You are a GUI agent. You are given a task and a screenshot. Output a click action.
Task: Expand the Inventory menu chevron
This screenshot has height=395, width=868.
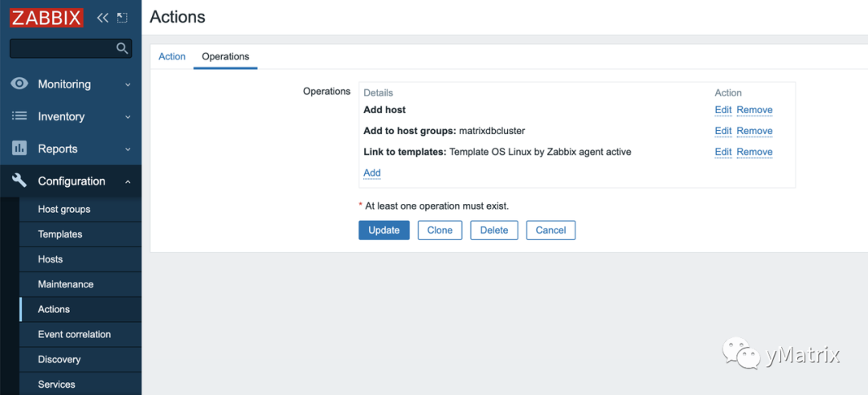(128, 116)
